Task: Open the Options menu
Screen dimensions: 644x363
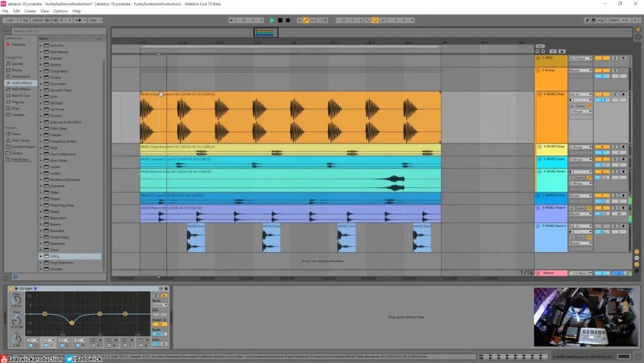Action: point(60,11)
